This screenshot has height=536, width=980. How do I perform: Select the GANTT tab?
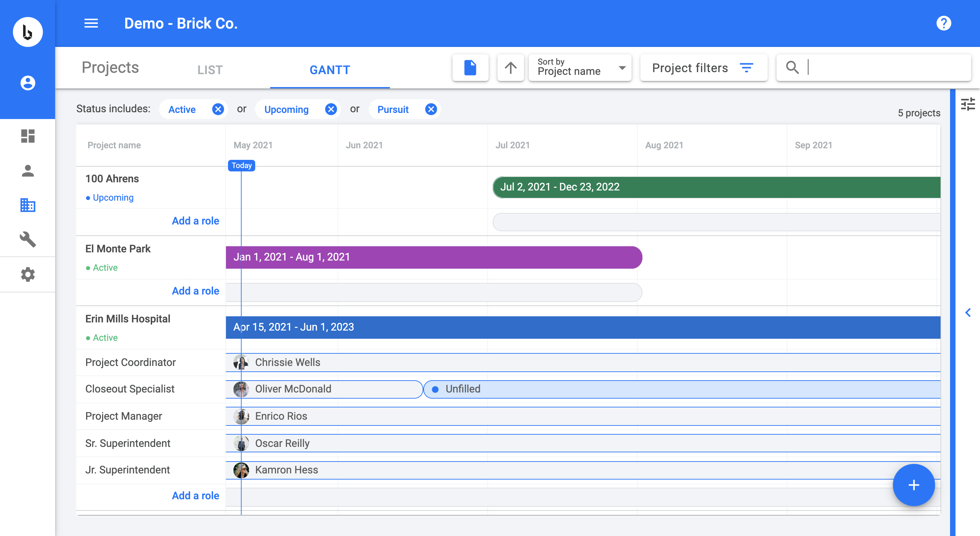click(329, 70)
